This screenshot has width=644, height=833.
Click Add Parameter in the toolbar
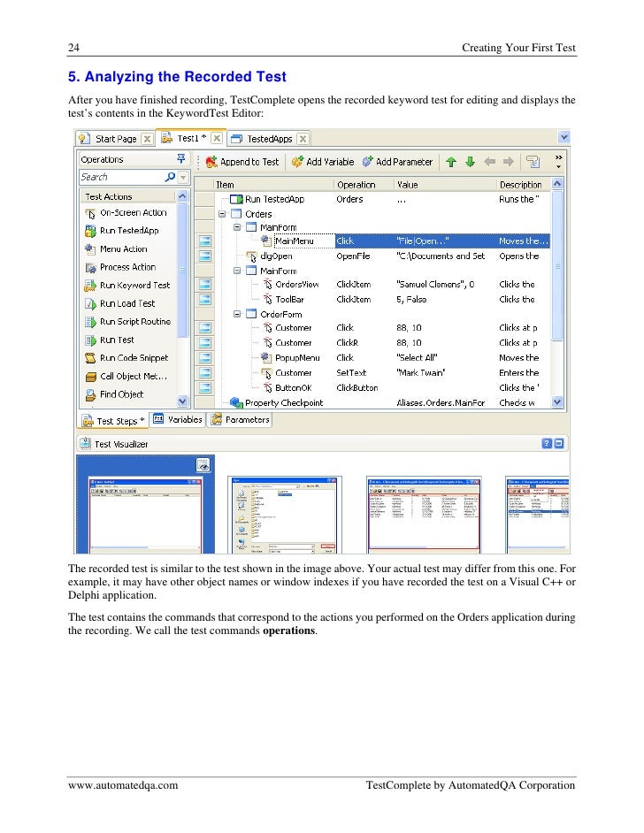point(397,162)
